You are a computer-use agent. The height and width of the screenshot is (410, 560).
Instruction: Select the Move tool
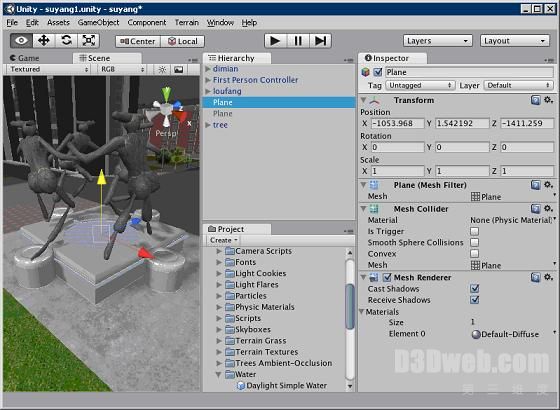(x=44, y=40)
